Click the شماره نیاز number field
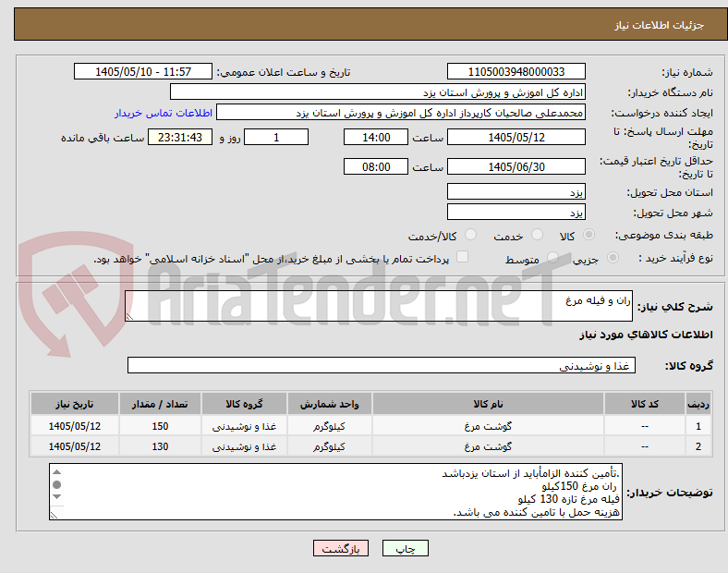Image resolution: width=728 pixels, height=573 pixels. point(516,71)
